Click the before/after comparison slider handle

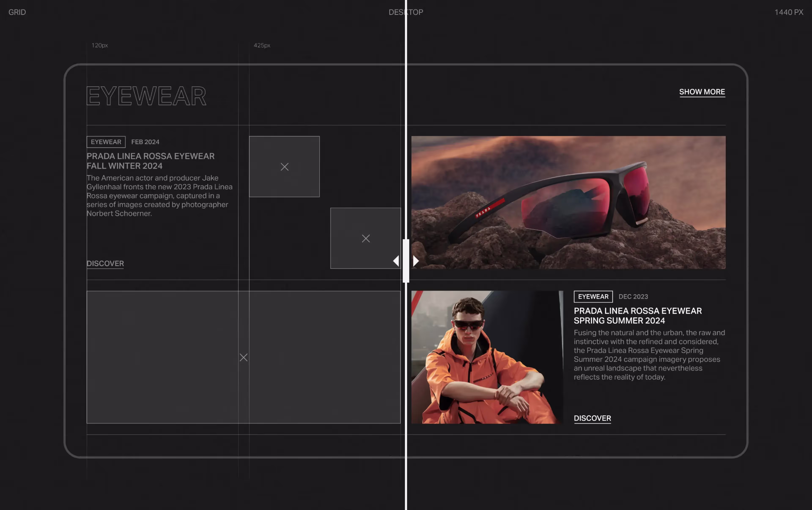[406, 261]
